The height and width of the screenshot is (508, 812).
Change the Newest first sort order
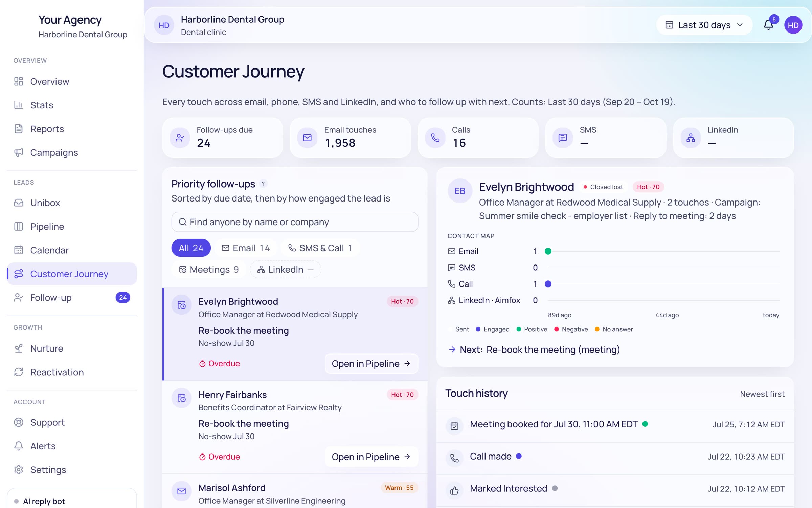[762, 394]
